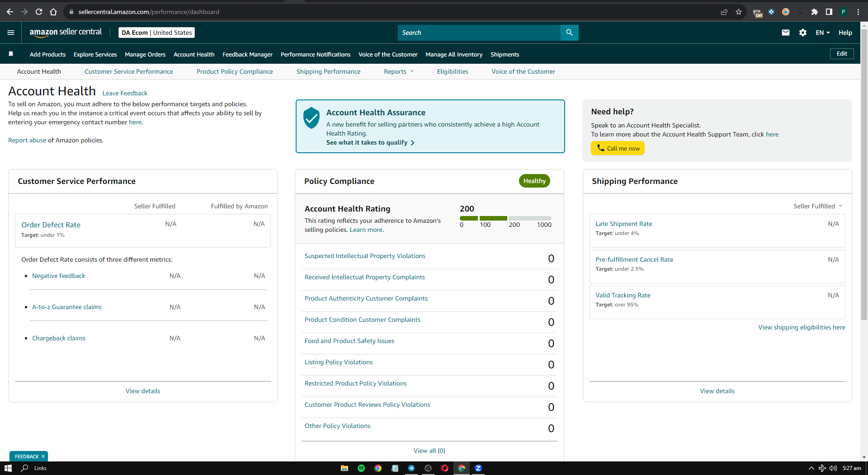Click the Help link in the header

(x=845, y=33)
